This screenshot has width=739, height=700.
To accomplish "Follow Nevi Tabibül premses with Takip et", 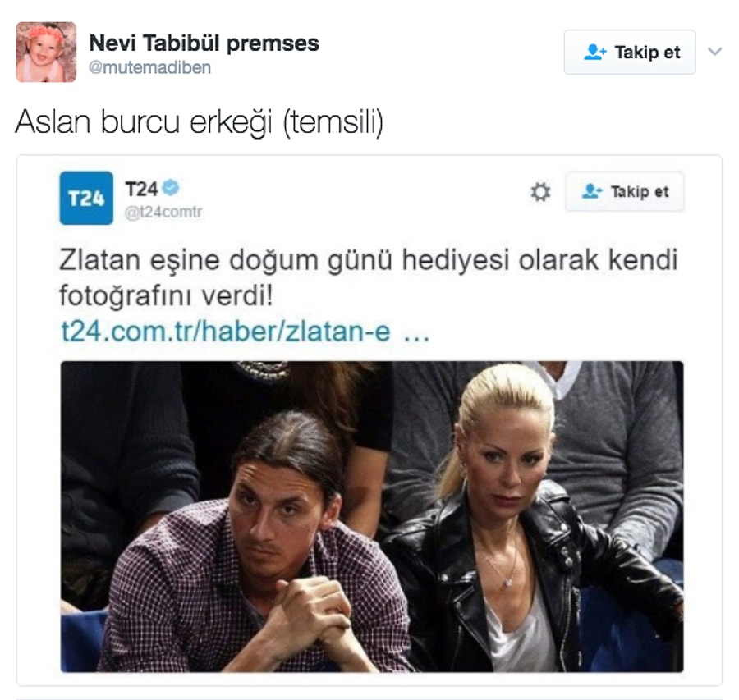I will (x=630, y=52).
